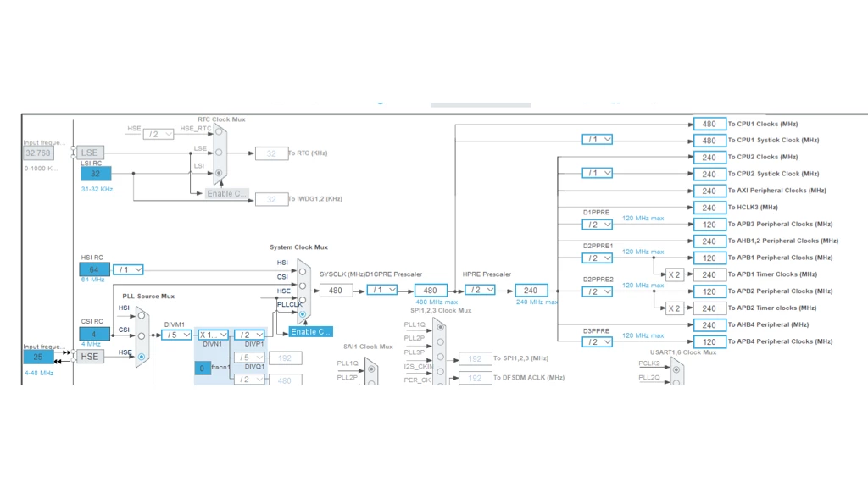868x488 pixels.
Task: Select LSI input in RTC Clock Mux
Action: 219,173
